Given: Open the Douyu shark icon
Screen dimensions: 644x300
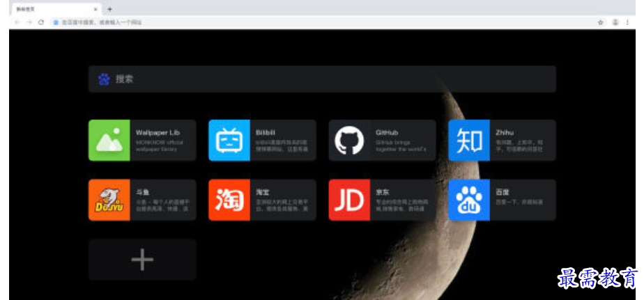Looking at the screenshot, I should click(109, 200).
